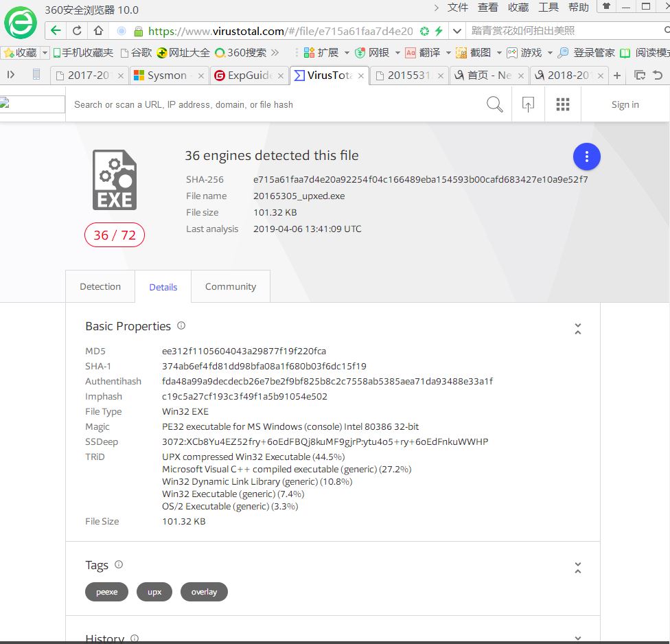The height and width of the screenshot is (644, 670).
Task: Expand the 翻译 dropdown arrow
Action: tap(449, 53)
